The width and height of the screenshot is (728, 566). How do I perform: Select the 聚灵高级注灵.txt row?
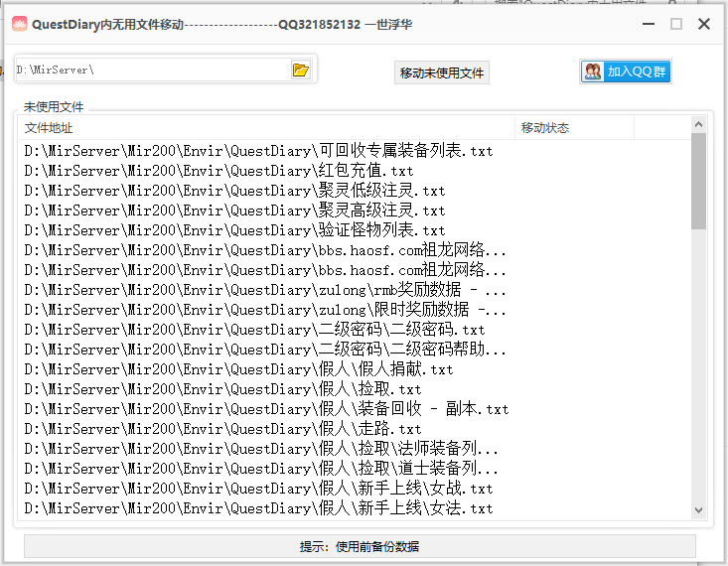(x=354, y=211)
